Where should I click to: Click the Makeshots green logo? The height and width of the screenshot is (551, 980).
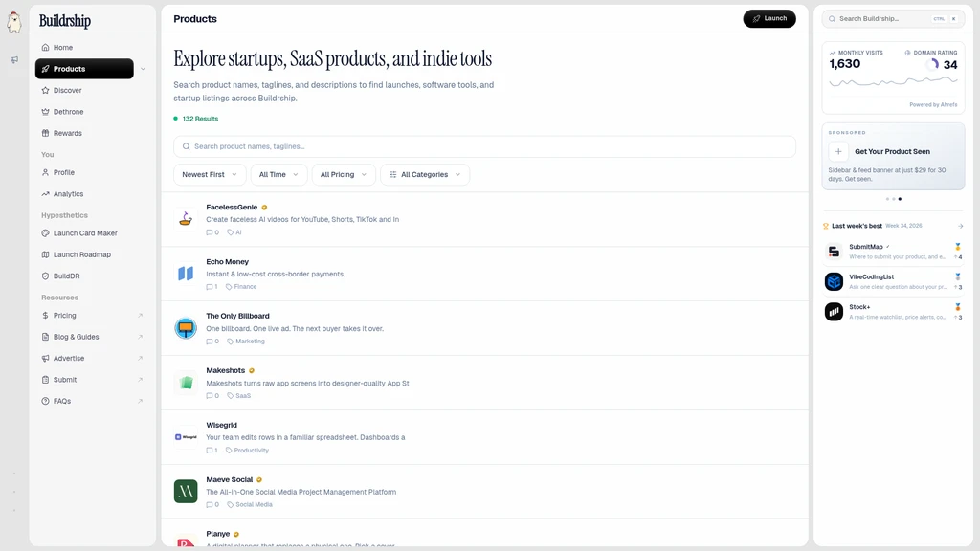186,383
